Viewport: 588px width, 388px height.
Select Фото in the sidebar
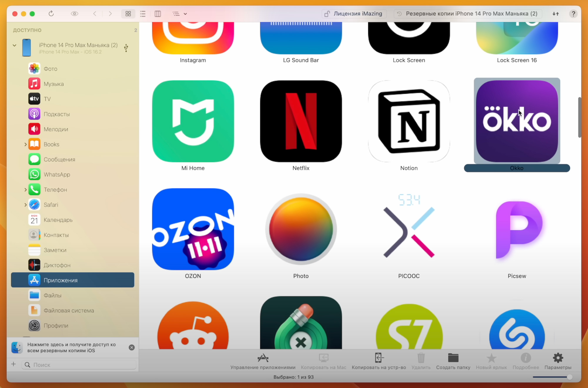[x=50, y=69]
